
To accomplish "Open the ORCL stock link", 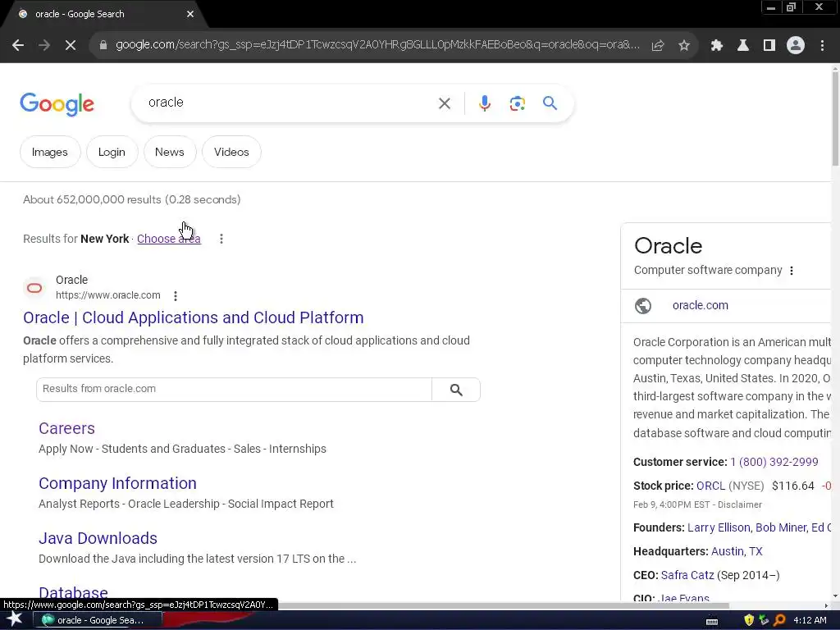I will (710, 486).
